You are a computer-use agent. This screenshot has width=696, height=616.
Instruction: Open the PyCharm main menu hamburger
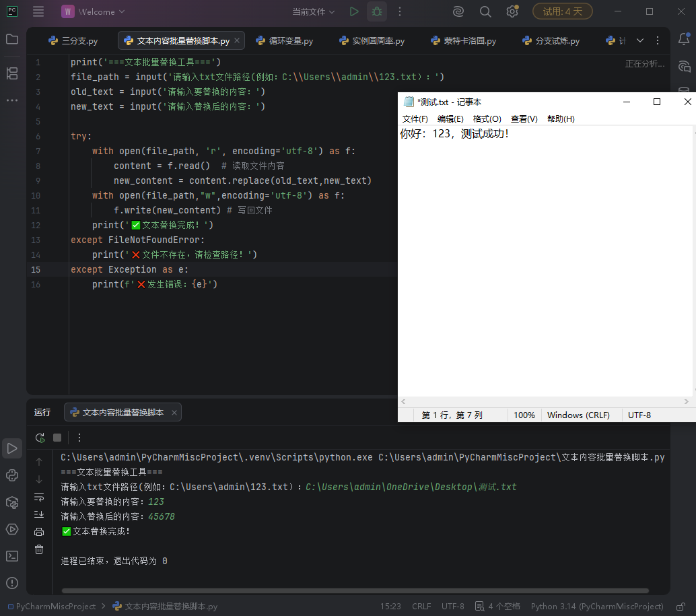[x=38, y=11]
